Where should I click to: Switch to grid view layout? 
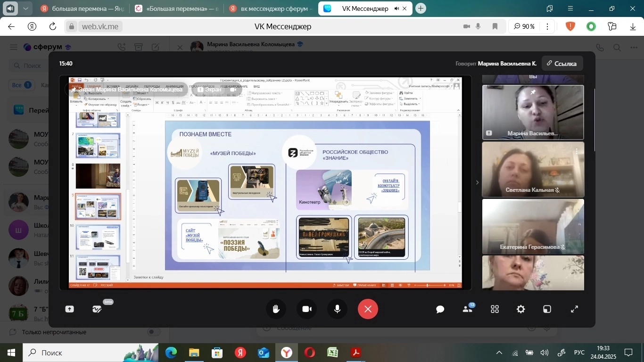[495, 309]
